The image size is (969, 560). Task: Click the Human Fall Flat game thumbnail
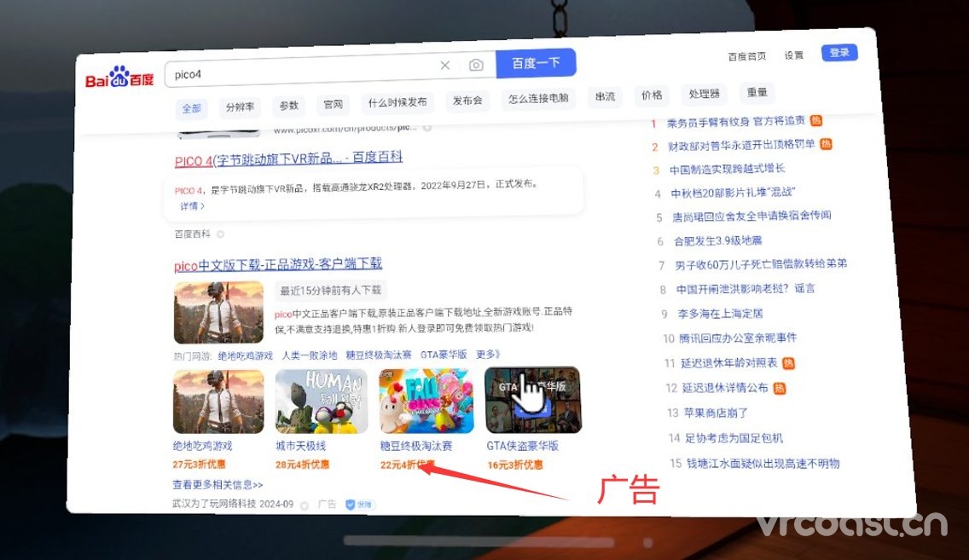coord(322,401)
